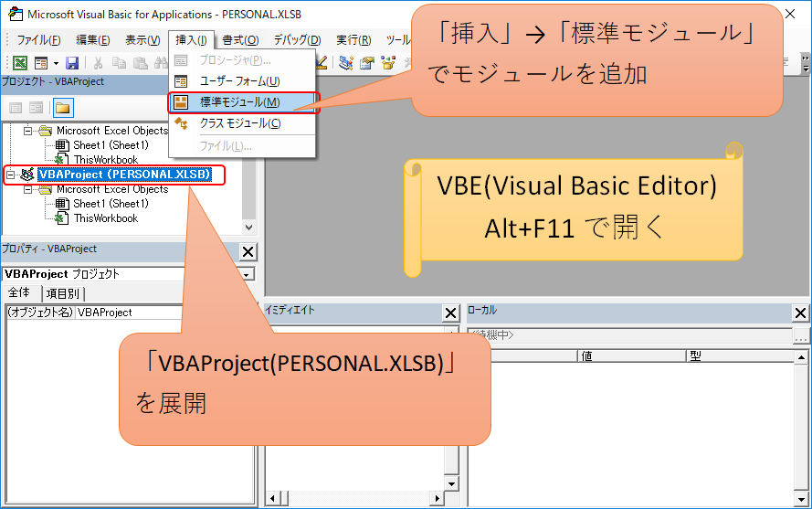Expand the toolbar overflow chevron

(x=806, y=63)
